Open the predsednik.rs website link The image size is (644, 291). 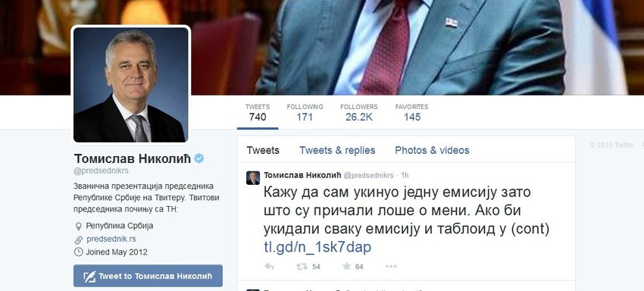point(111,239)
